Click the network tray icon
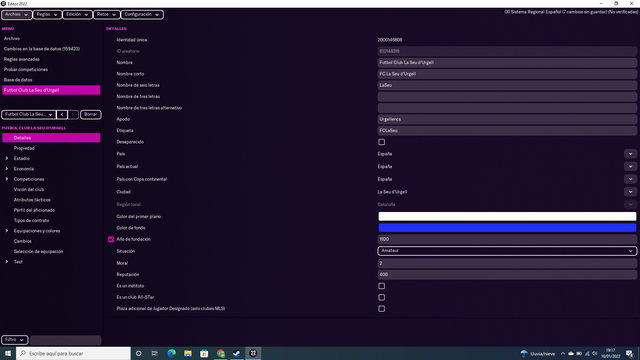The height and width of the screenshot is (360, 640). (x=587, y=353)
